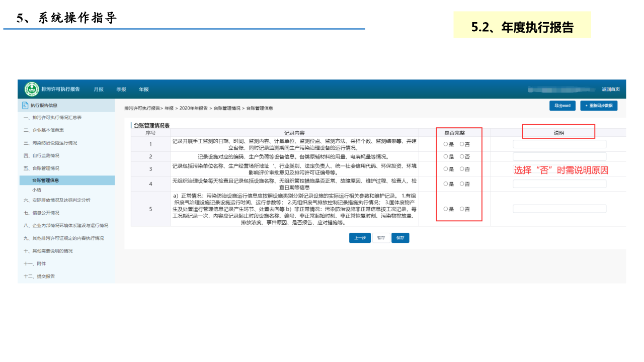Go back with the 上一步 button
Image resolution: width=644 pixels, height=362 pixels.
pyautogui.click(x=360, y=238)
